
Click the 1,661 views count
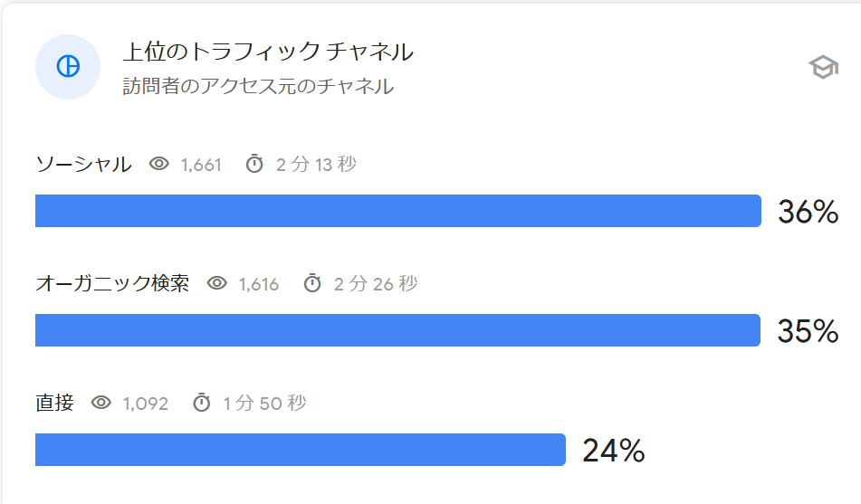[x=201, y=165]
